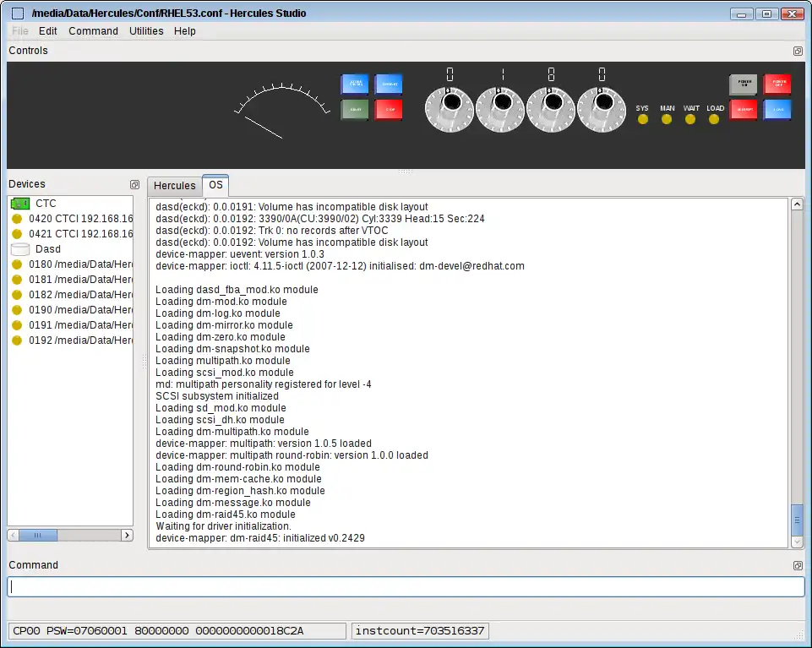812x648 pixels.
Task: Click the red Stop button
Action: [x=389, y=109]
